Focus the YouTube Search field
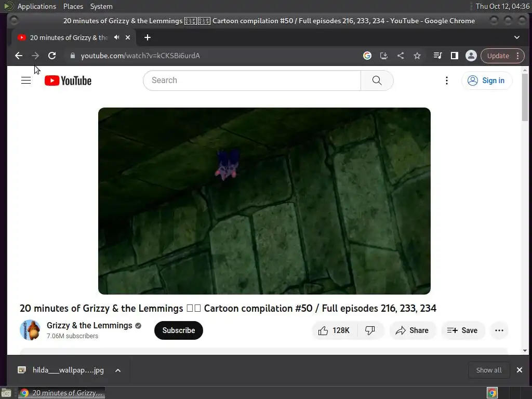Image resolution: width=532 pixels, height=399 pixels. click(x=252, y=81)
